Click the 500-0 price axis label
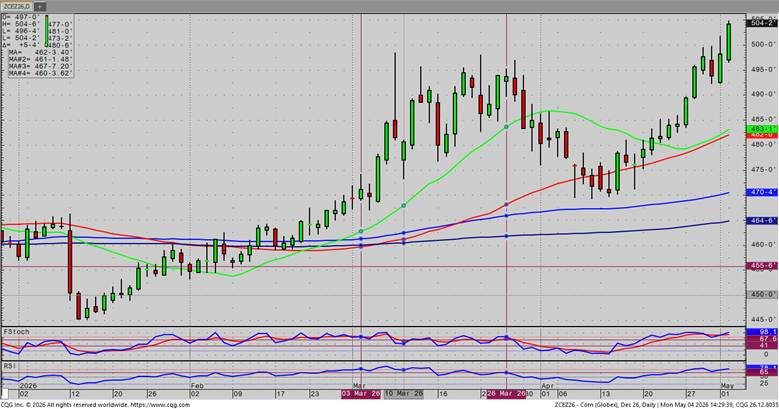 (763, 44)
